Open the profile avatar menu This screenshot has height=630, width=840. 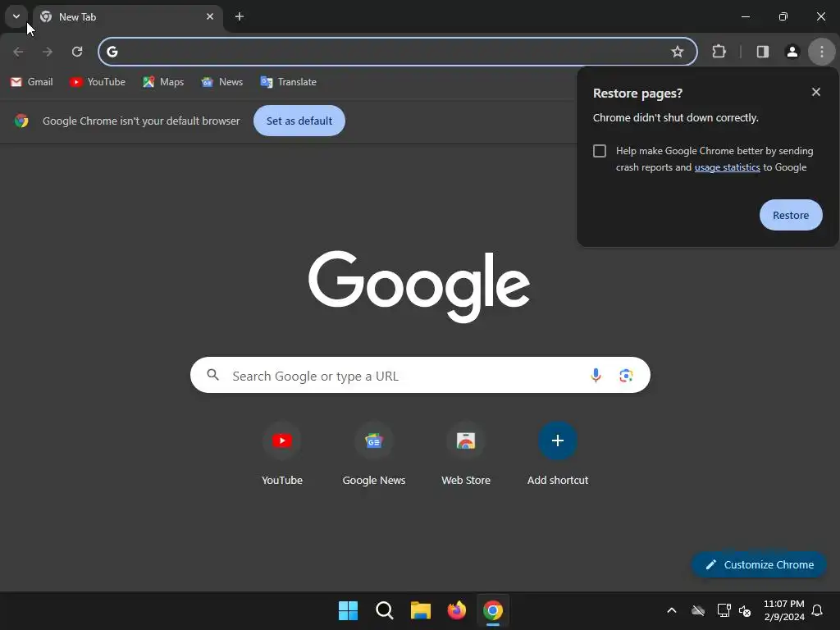tap(792, 52)
